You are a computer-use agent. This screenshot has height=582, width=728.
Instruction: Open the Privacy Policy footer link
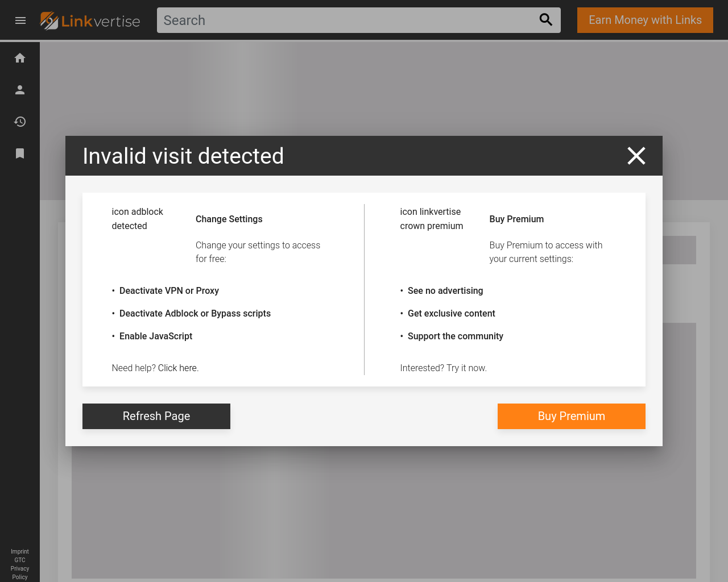(x=20, y=573)
